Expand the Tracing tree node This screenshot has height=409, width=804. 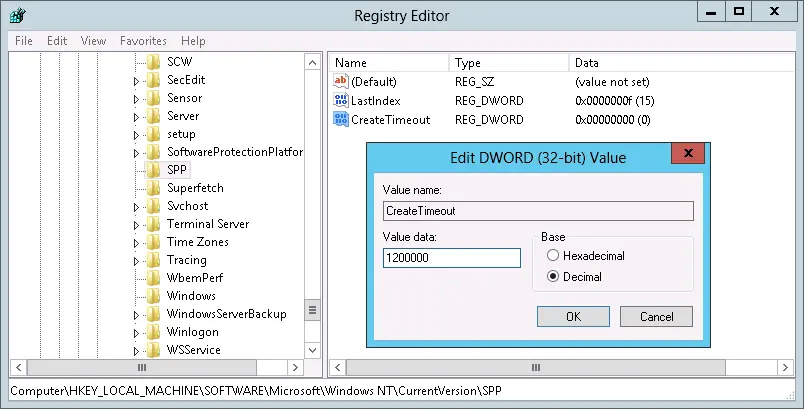(136, 261)
